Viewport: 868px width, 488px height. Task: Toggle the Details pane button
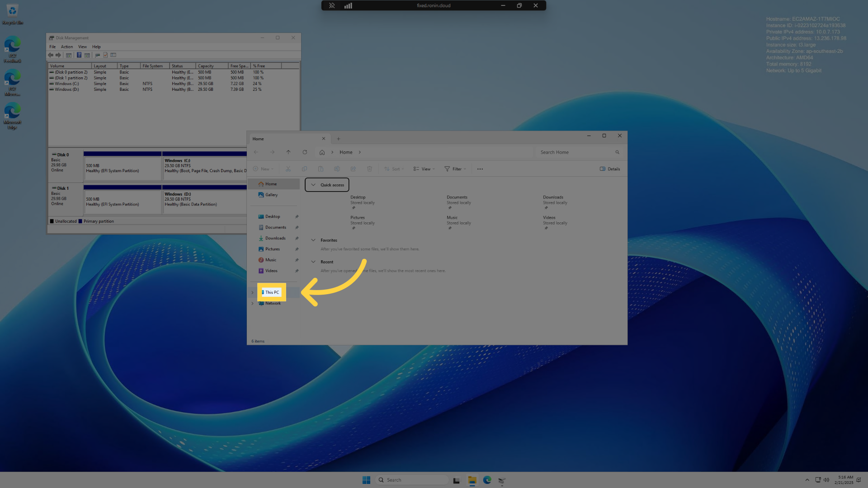(x=610, y=169)
